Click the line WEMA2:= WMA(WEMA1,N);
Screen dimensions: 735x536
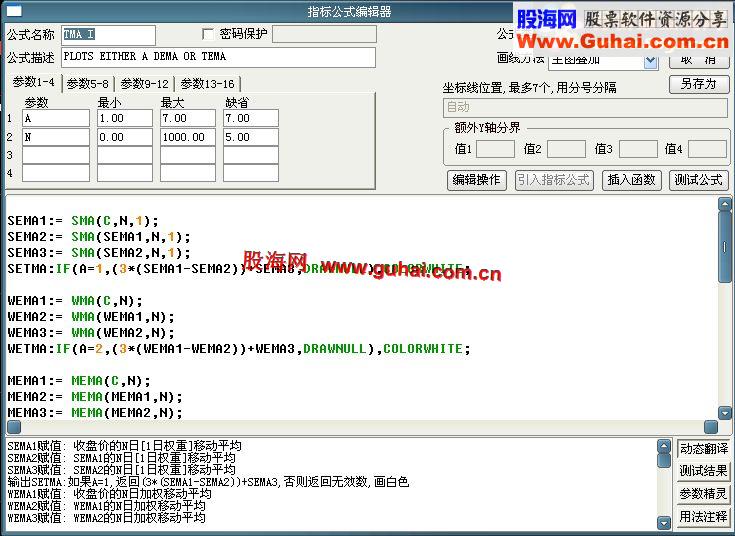(91, 317)
